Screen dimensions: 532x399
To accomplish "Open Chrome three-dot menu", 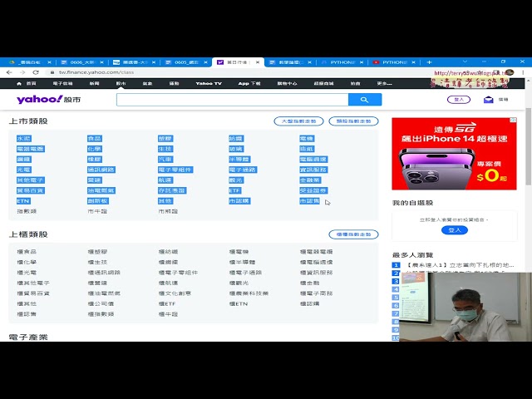I will (x=523, y=72).
